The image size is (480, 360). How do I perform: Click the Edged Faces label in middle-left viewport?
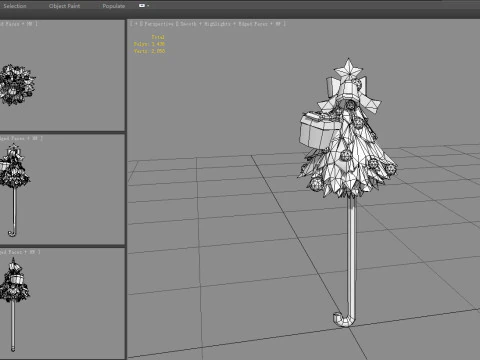pos(12,138)
